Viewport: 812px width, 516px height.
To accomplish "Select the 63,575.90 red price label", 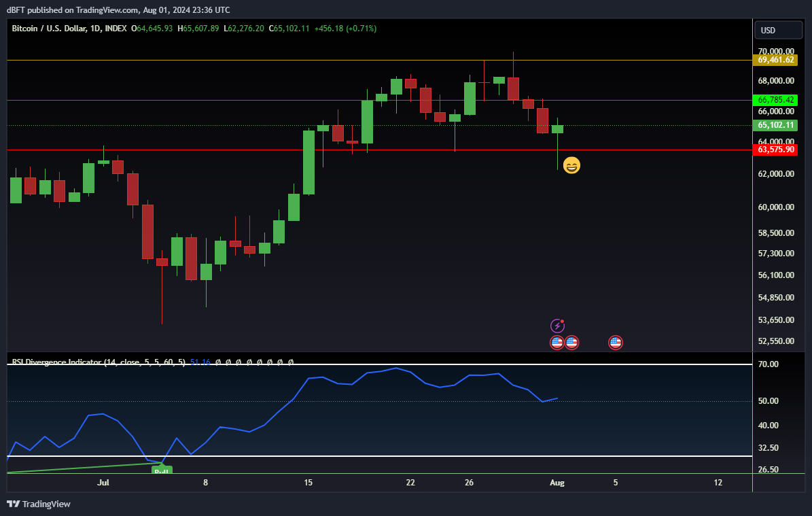I will 776,150.
